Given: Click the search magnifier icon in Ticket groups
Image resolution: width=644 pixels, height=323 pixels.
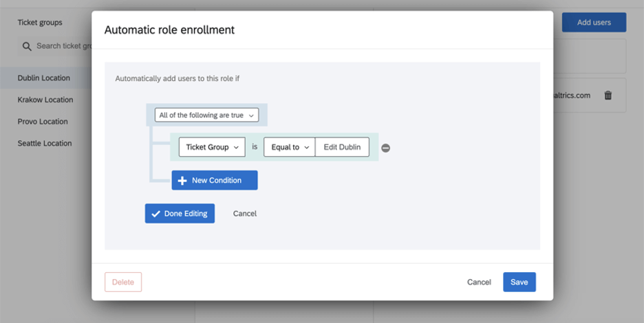Looking at the screenshot, I should [27, 46].
